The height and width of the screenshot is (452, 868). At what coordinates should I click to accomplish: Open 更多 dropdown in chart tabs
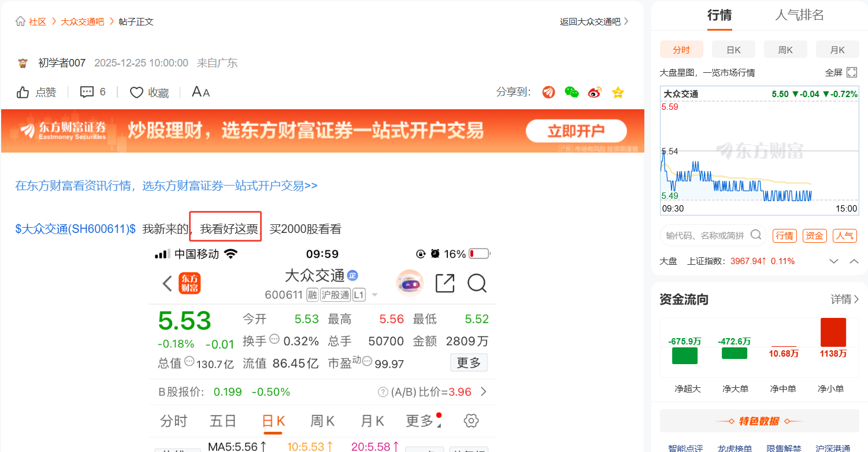click(x=423, y=421)
